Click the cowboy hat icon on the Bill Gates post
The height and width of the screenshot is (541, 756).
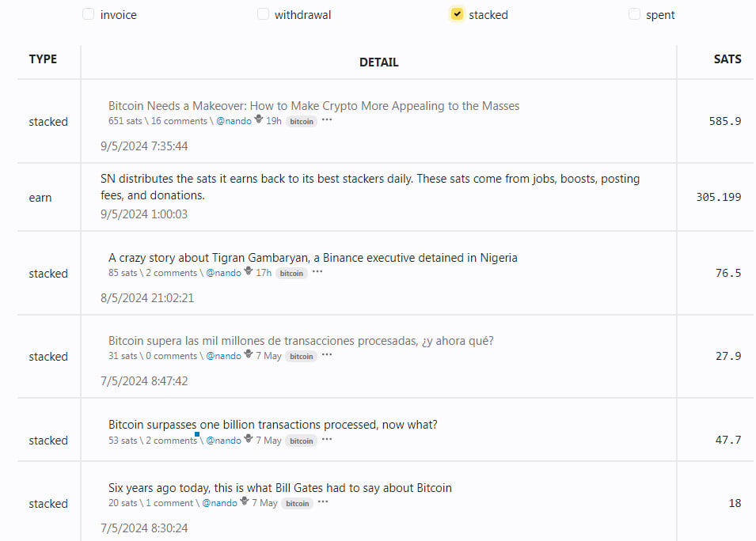pos(245,502)
